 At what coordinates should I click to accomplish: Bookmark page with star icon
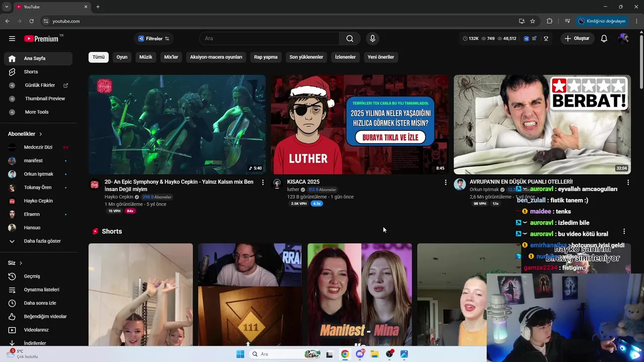(533, 21)
